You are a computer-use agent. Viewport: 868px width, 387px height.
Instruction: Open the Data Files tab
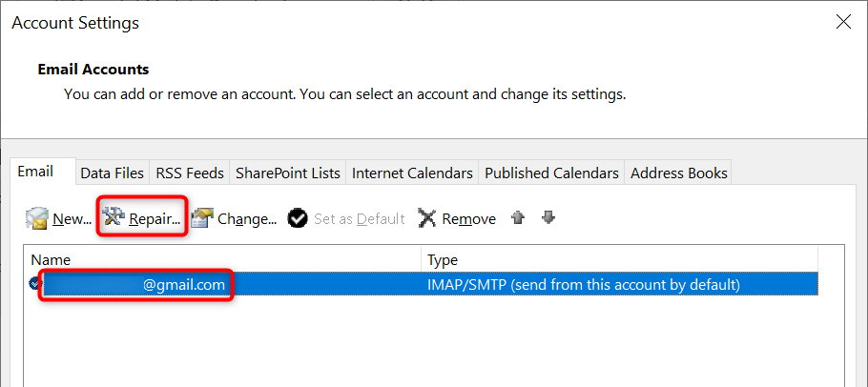(x=112, y=173)
